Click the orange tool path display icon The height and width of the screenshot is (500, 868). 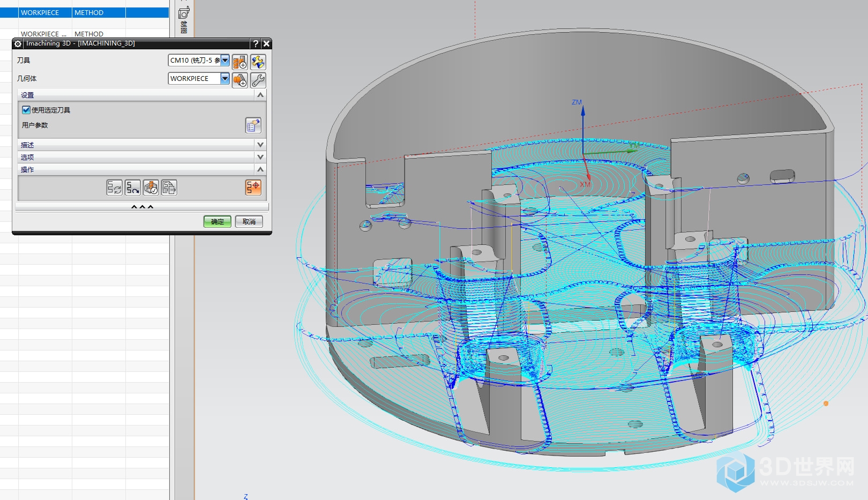[x=253, y=188]
